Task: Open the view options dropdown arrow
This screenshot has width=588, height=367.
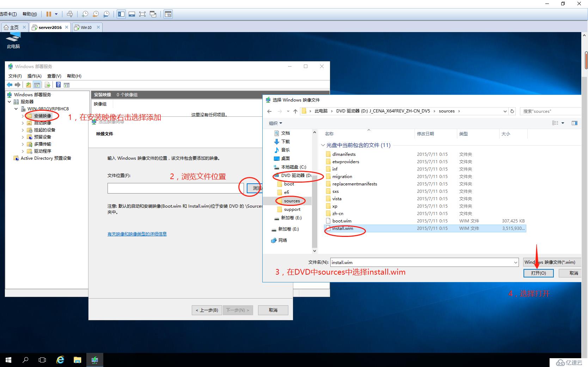Action: coord(563,123)
